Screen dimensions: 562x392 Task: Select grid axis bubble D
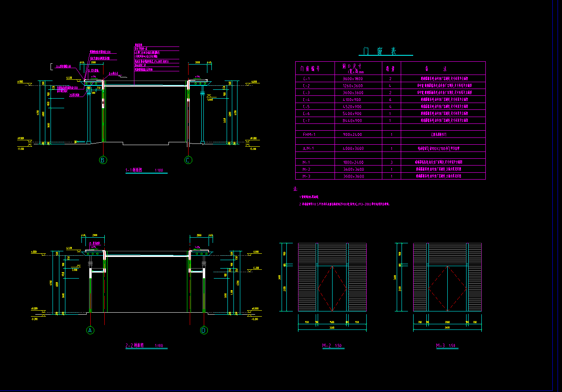(204, 330)
